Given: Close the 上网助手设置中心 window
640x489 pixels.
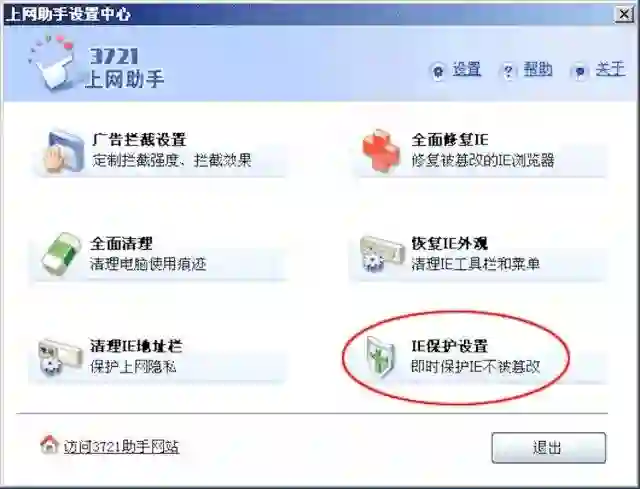Looking at the screenshot, I should click(624, 14).
